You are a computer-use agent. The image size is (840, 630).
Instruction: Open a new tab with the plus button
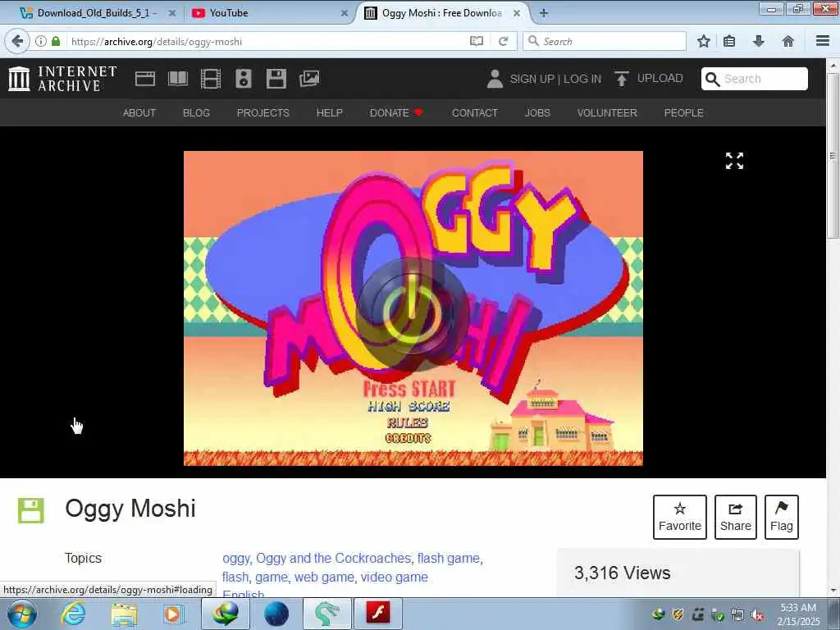(543, 13)
